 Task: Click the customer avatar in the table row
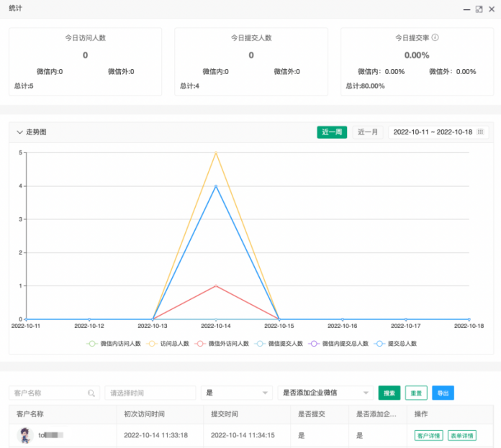point(25,435)
